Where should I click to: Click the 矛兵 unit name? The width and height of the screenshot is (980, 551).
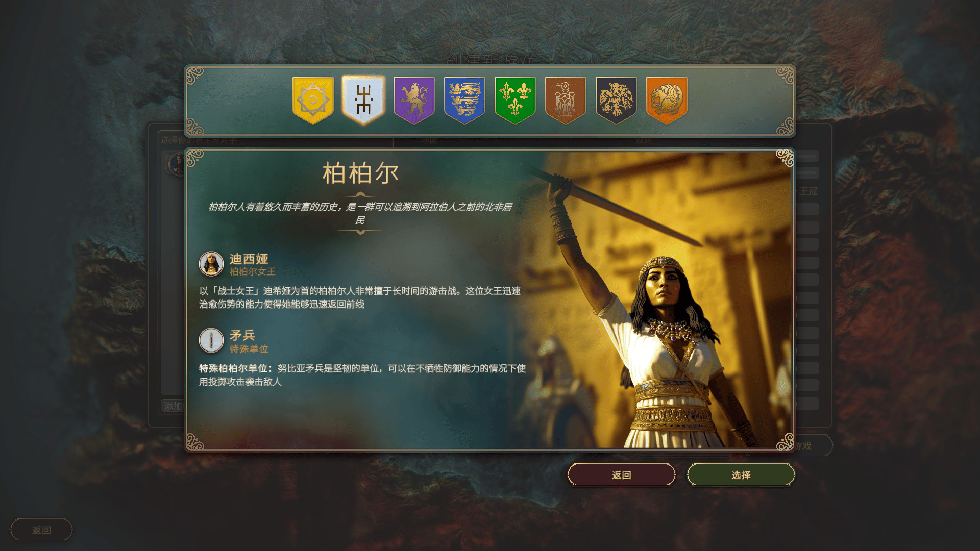(x=242, y=335)
